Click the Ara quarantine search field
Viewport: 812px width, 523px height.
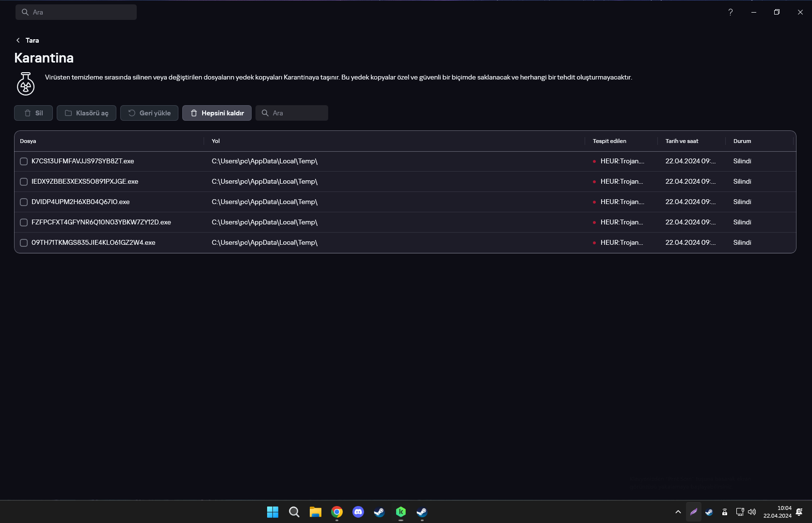point(292,113)
